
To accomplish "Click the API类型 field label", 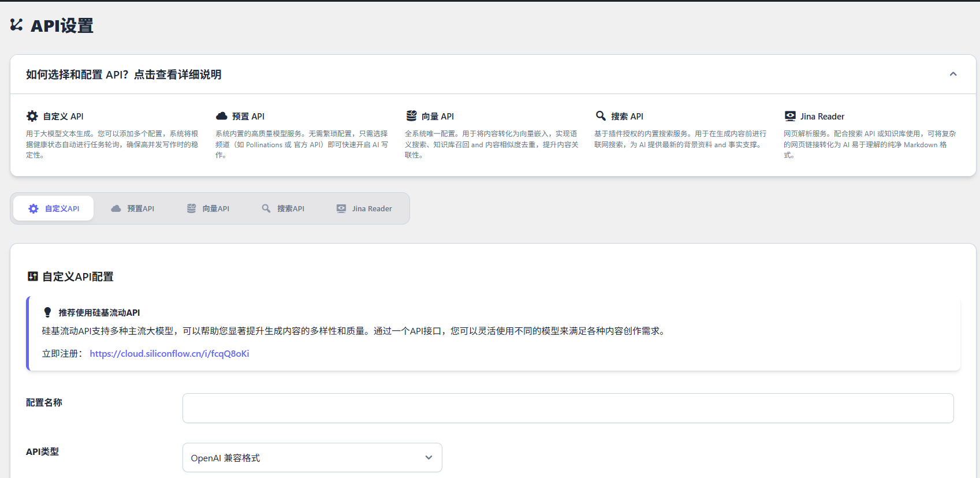I will (x=42, y=451).
